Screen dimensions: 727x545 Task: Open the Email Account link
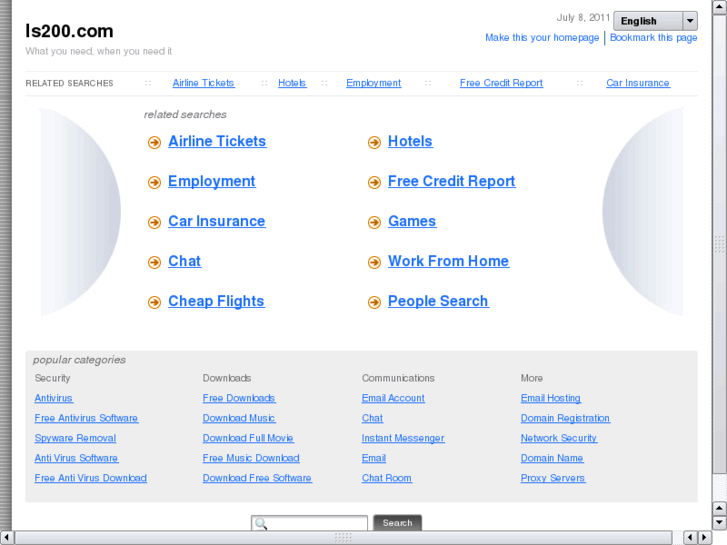(393, 398)
